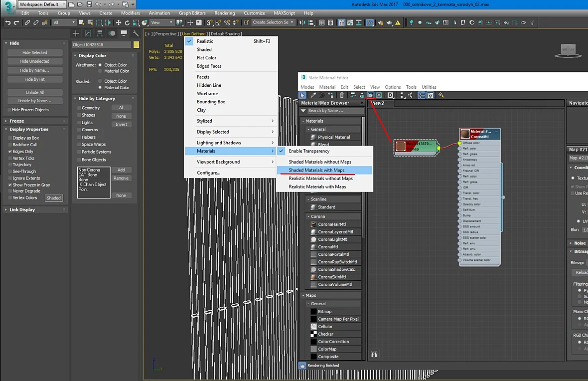Click the Search by Name field
Viewport: 588px width, 381px height.
pyautogui.click(x=335, y=111)
